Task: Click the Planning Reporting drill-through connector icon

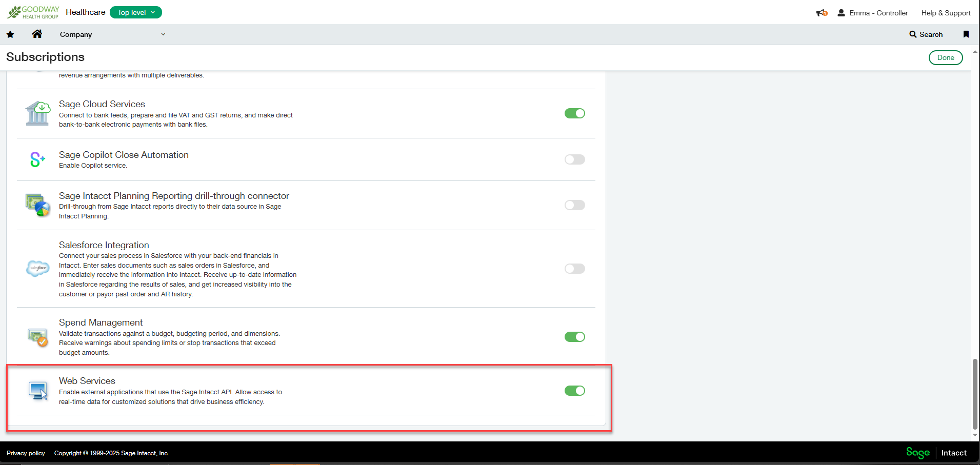Action: (37, 205)
